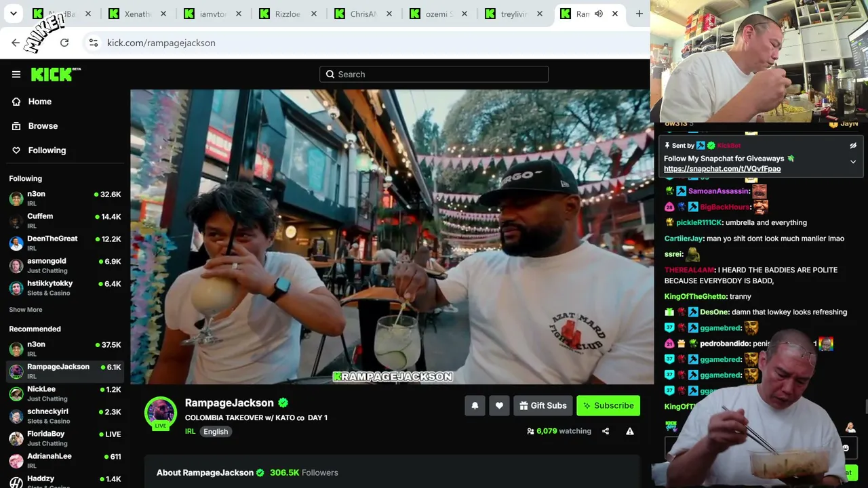Select RampageJackson in Recommended list
The image size is (868, 488).
point(65,371)
